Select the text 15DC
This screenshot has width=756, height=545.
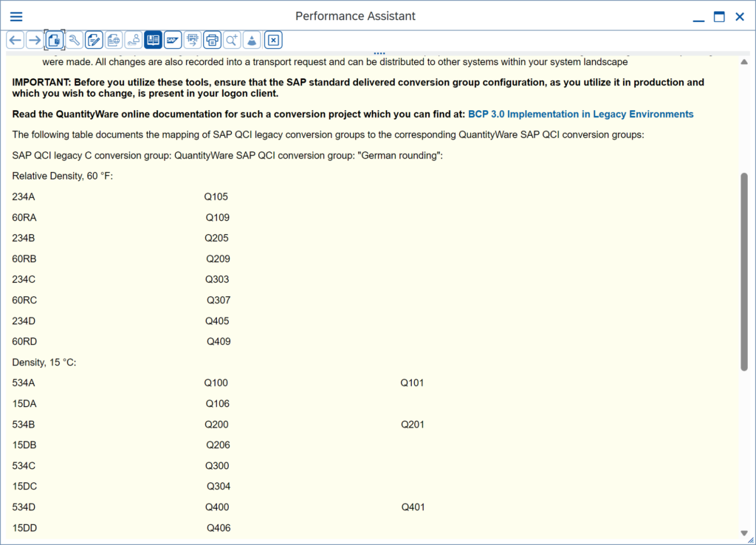tap(24, 487)
